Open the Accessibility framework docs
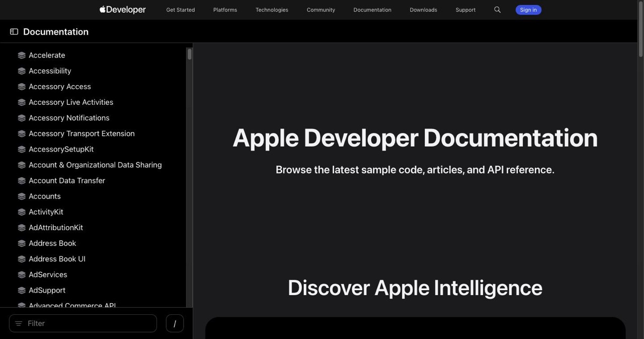The width and height of the screenshot is (644, 339). pyautogui.click(x=50, y=71)
